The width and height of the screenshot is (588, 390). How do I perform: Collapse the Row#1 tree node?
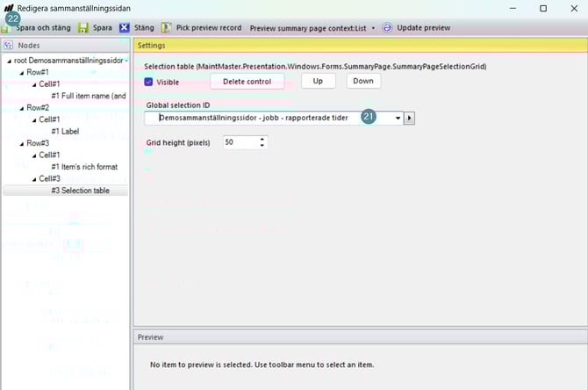point(22,72)
